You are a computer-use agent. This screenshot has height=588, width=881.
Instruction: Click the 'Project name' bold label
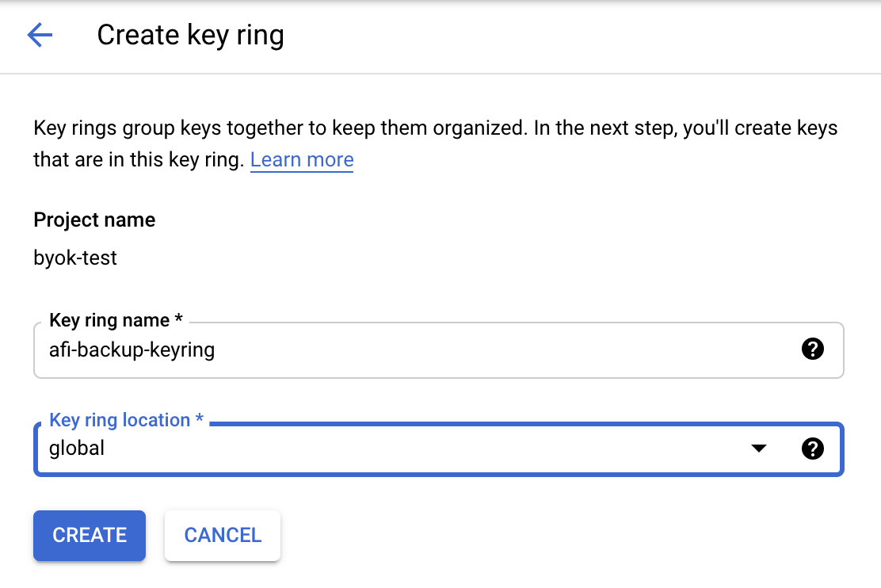click(x=94, y=220)
